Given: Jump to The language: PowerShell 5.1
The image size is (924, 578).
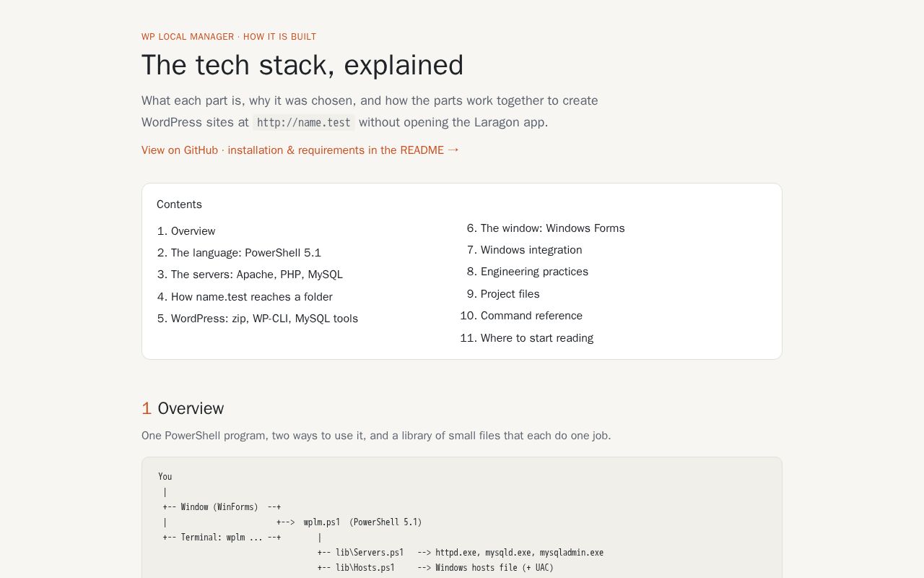Looking at the screenshot, I should point(246,253).
